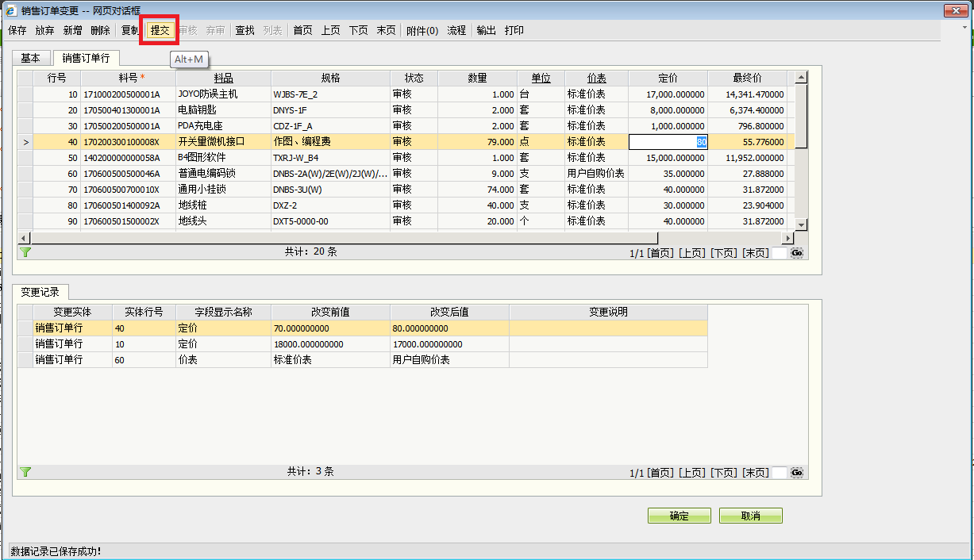Screen dimensions: 974x560
Task: Click right arrow of horizontal grid scrollbar
Action: [x=788, y=238]
